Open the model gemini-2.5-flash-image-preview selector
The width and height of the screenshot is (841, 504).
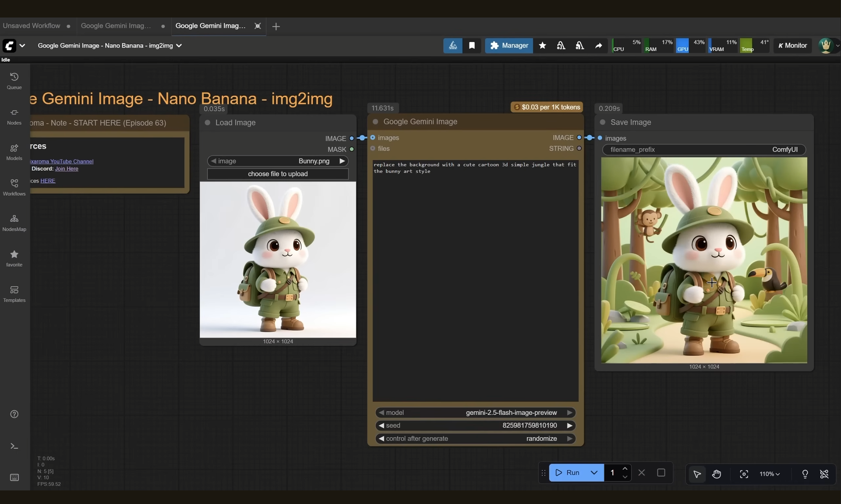[x=475, y=412]
